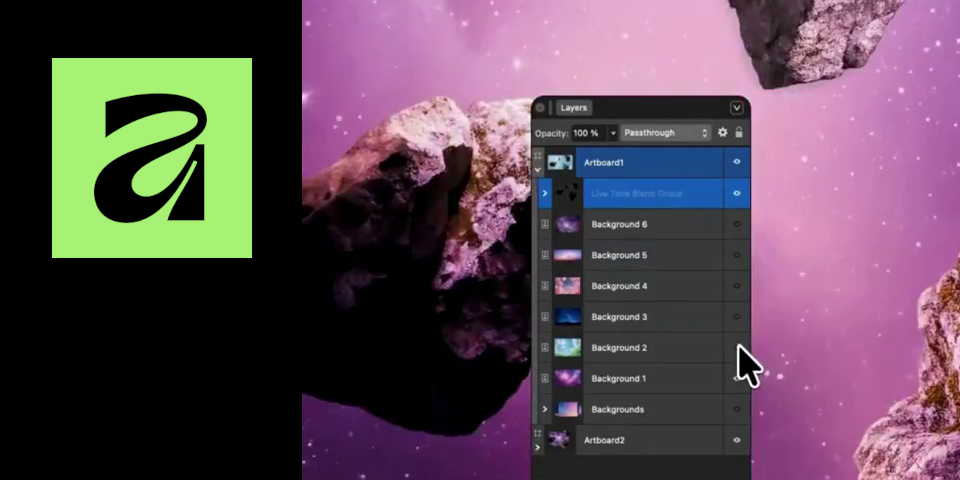Click the layer lock padlock icon
Screen dimensions: 960x480
tap(739, 132)
